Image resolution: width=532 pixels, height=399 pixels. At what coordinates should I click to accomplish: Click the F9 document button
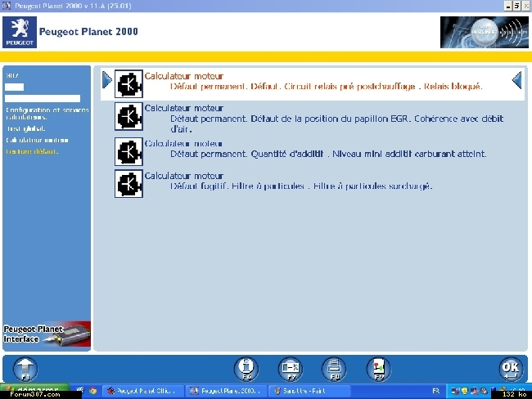pos(379,369)
